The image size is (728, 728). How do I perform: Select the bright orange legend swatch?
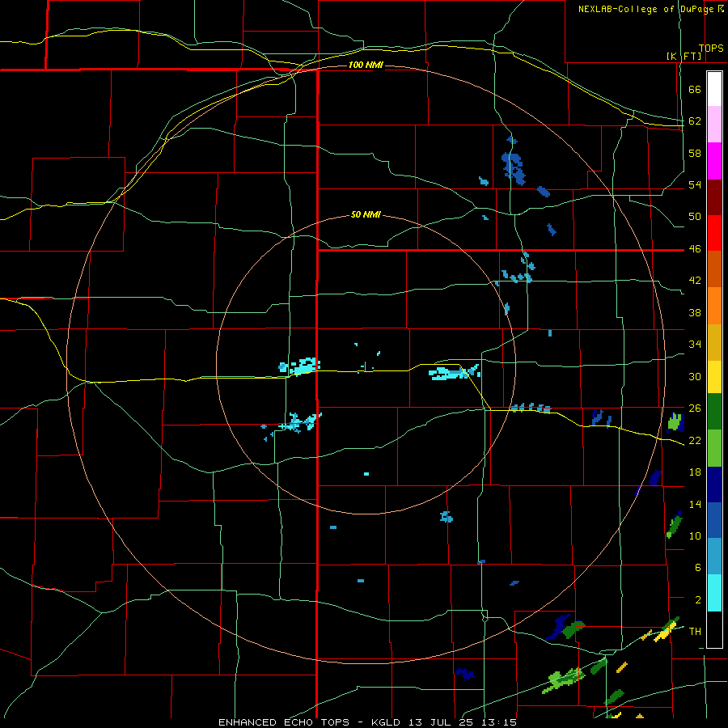tap(714, 306)
